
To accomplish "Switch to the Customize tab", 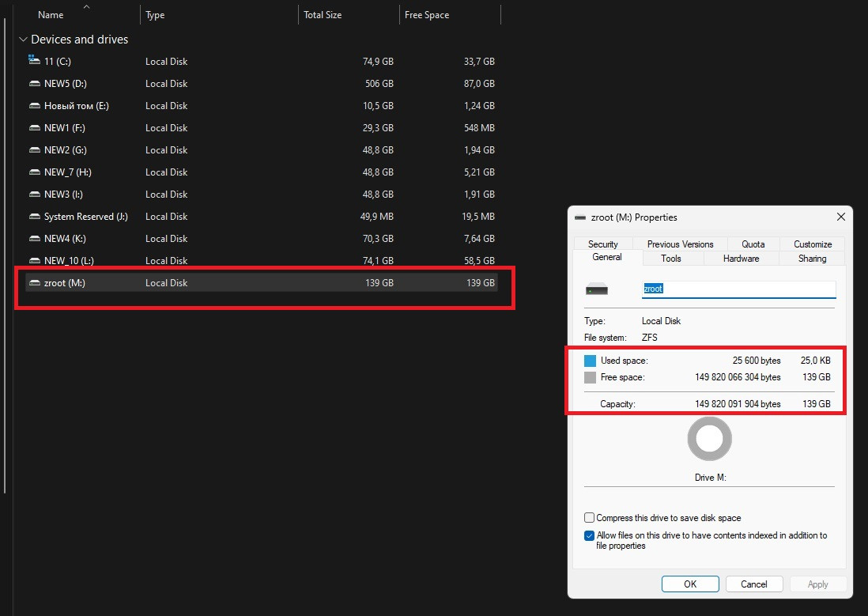I will click(x=813, y=244).
